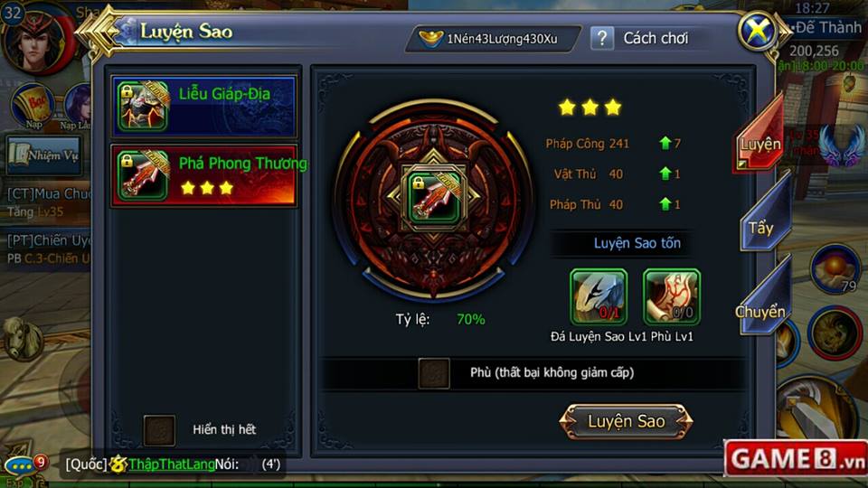
Task: Select the Phá Phong Thương weapon in center circle
Action: 435,198
